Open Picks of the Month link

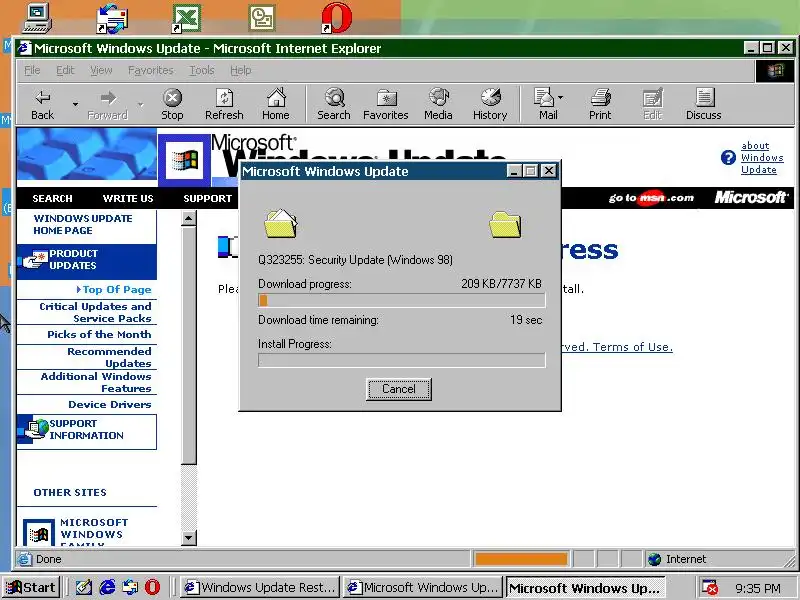click(99, 334)
